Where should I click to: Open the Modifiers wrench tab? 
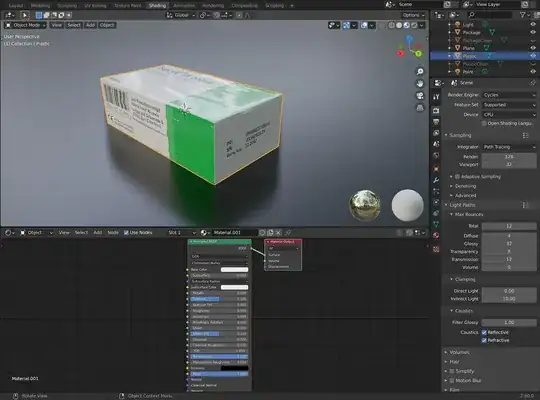[436, 180]
